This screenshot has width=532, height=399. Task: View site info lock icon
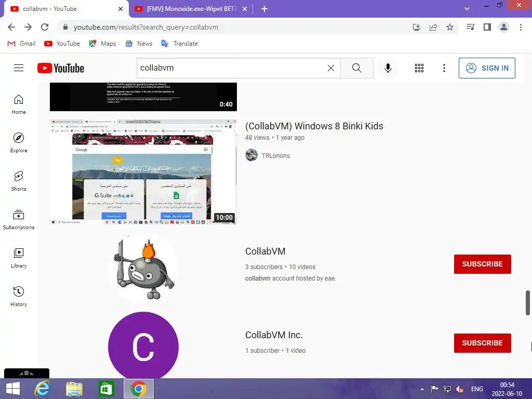coord(65,27)
